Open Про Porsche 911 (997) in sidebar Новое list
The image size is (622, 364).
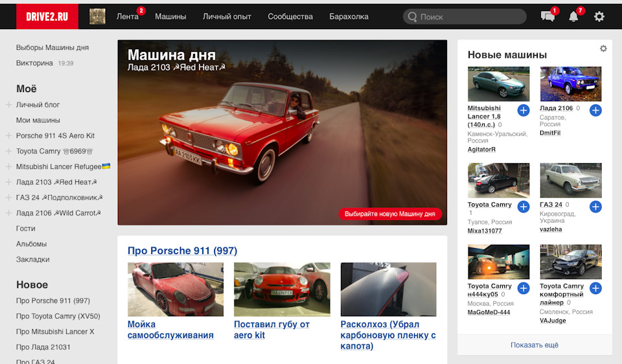click(x=53, y=301)
